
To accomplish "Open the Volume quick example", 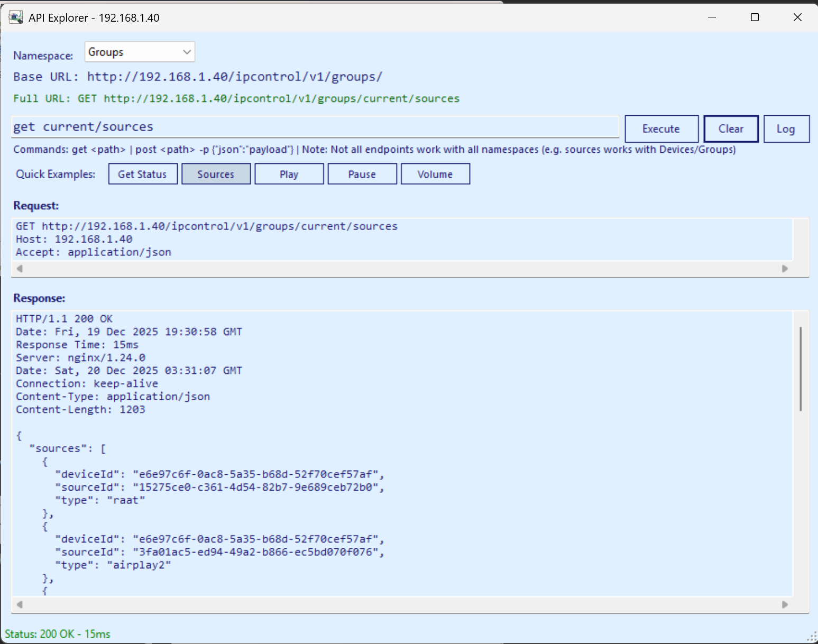I will 435,173.
